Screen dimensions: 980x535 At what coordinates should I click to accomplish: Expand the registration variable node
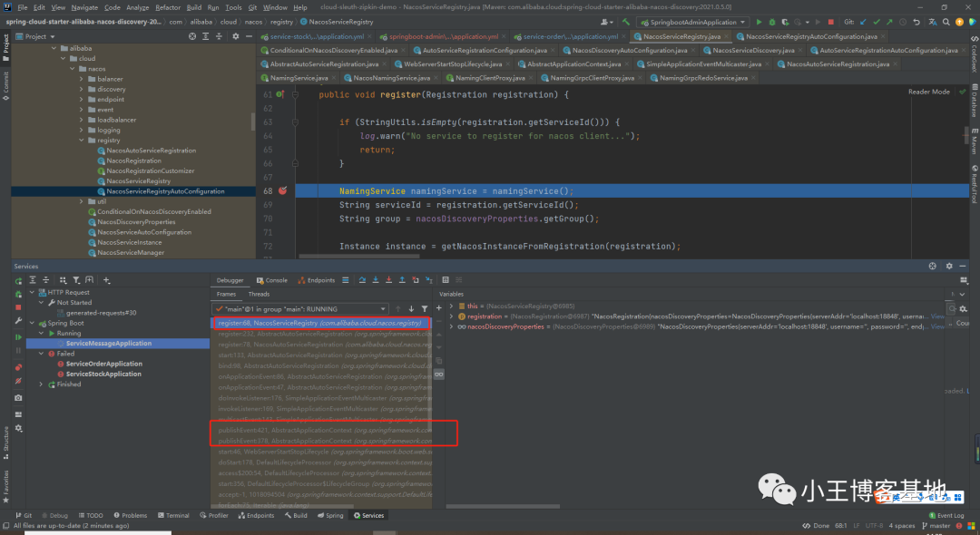click(x=451, y=316)
